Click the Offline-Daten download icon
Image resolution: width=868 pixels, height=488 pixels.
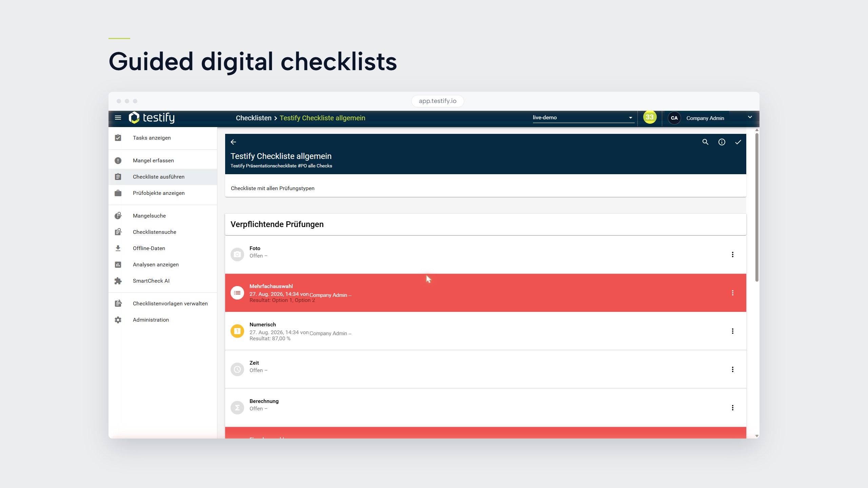[x=118, y=248]
